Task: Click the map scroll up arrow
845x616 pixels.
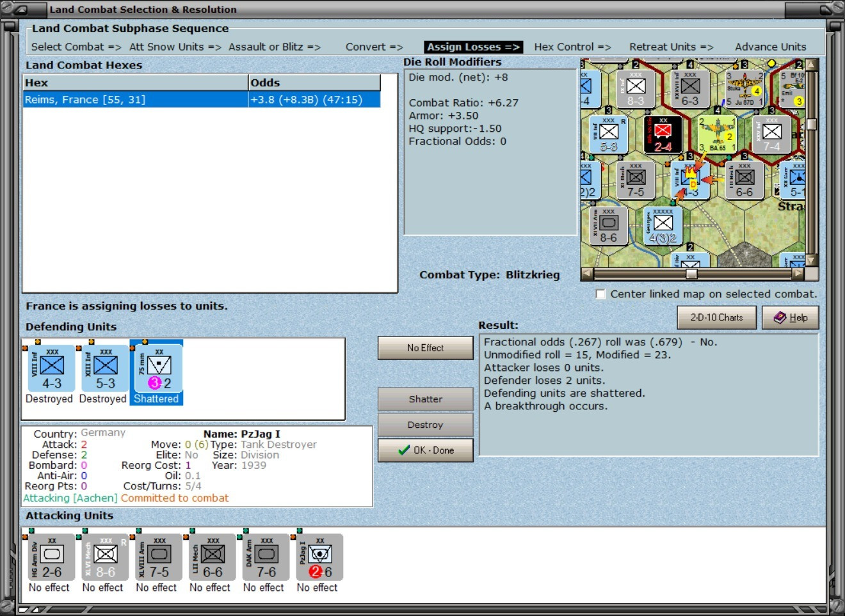Action: 812,65
